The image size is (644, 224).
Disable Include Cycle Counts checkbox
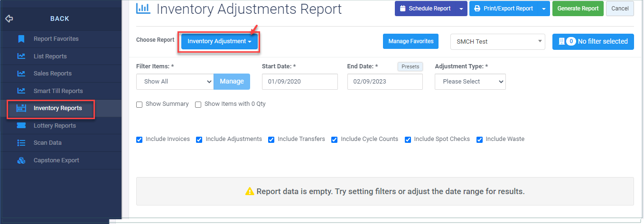(334, 140)
